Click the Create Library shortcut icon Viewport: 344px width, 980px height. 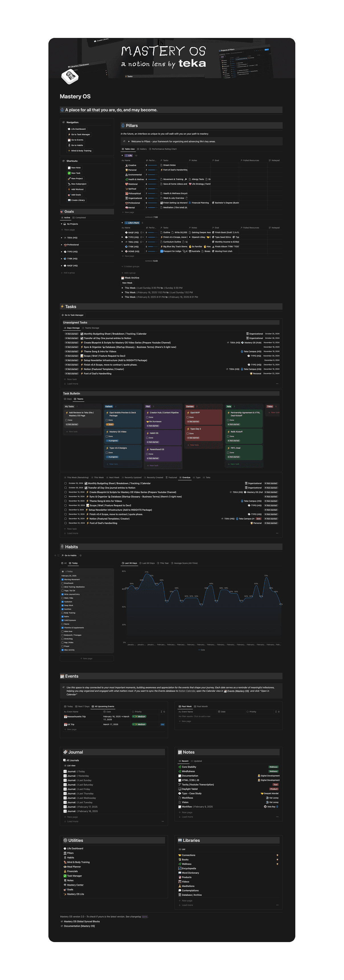(x=69, y=200)
